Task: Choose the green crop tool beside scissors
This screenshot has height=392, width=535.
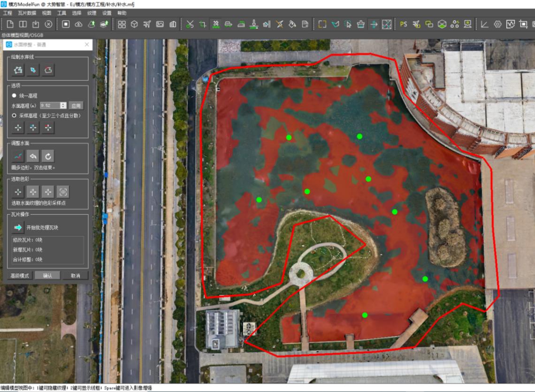Action: pyautogui.click(x=203, y=24)
